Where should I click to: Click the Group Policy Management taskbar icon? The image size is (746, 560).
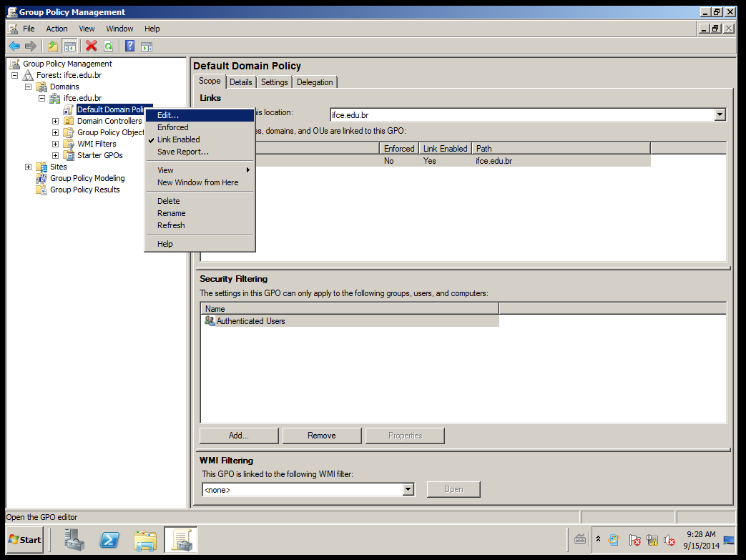click(181, 540)
